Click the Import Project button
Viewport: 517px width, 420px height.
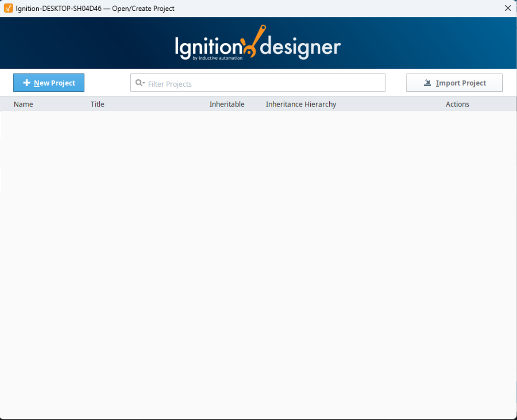[x=454, y=83]
